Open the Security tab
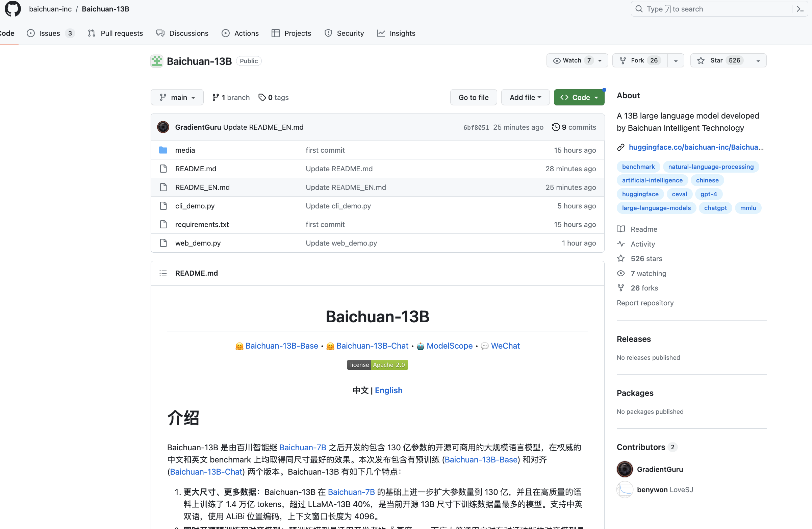The width and height of the screenshot is (812, 529). [344, 33]
